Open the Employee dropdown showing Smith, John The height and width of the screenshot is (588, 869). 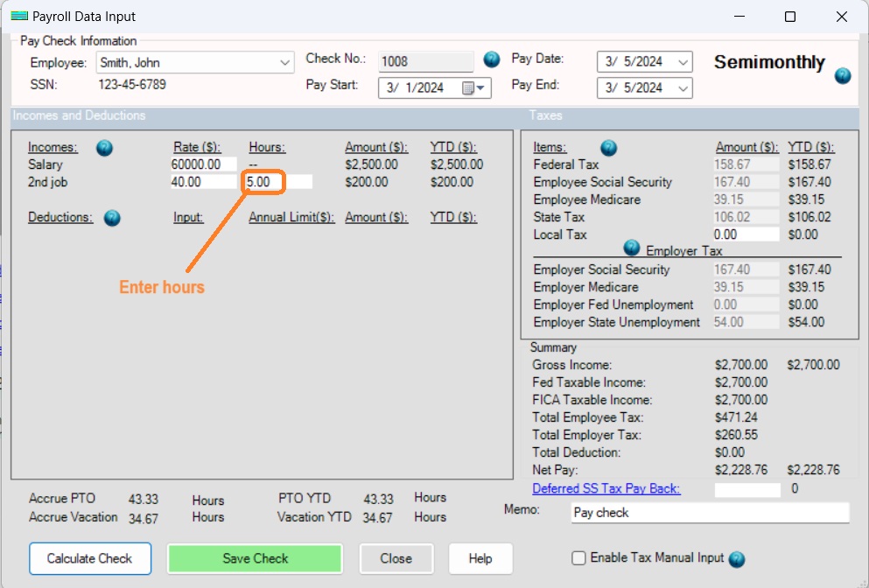tap(284, 62)
